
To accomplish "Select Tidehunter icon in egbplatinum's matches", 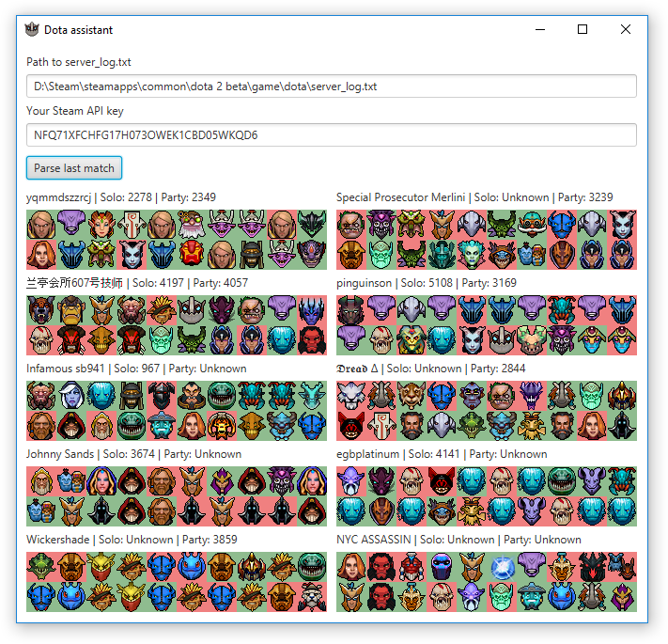I will (x=562, y=481).
